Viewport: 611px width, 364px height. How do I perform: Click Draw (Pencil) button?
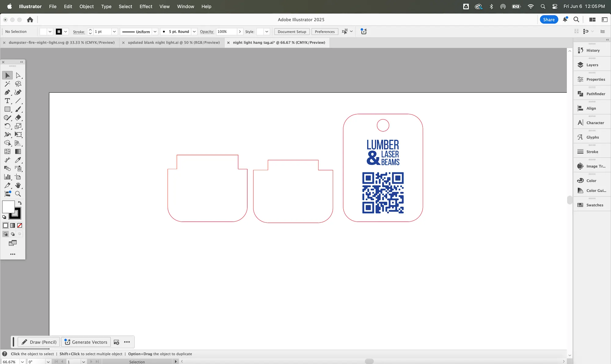click(x=39, y=342)
